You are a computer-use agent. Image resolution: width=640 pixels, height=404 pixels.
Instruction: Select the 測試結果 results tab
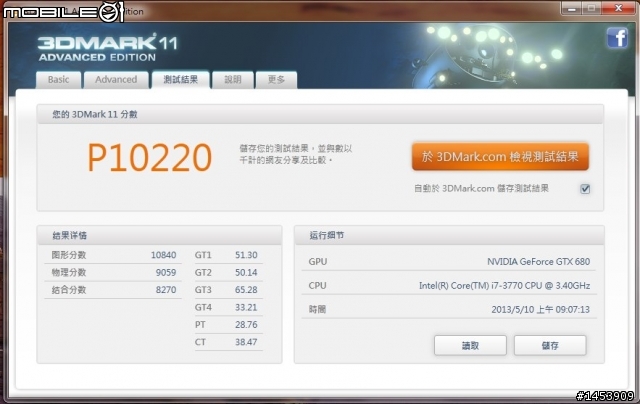[180, 80]
